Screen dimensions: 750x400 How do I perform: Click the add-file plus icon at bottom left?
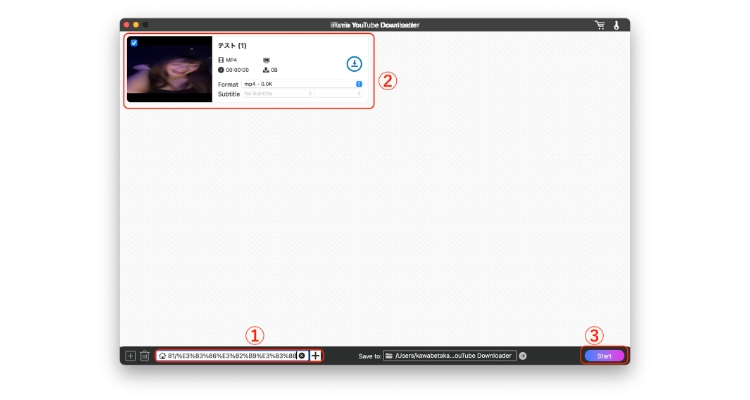tap(130, 356)
